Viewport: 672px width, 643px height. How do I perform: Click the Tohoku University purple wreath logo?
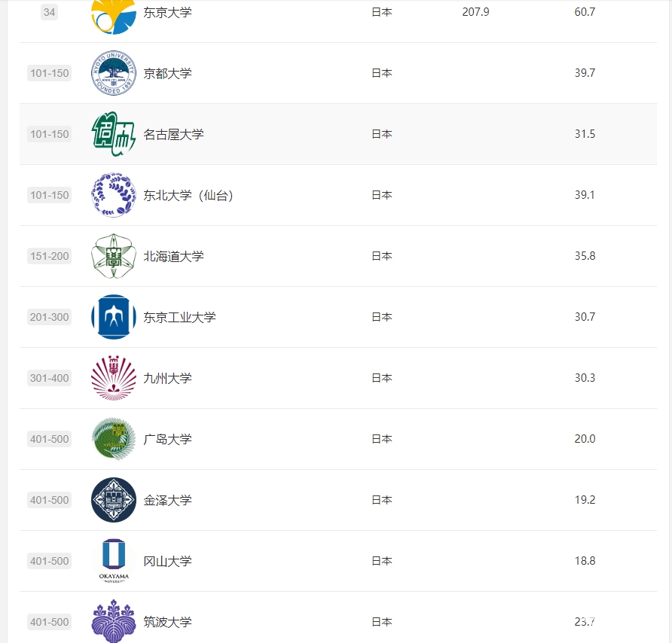coord(114,195)
